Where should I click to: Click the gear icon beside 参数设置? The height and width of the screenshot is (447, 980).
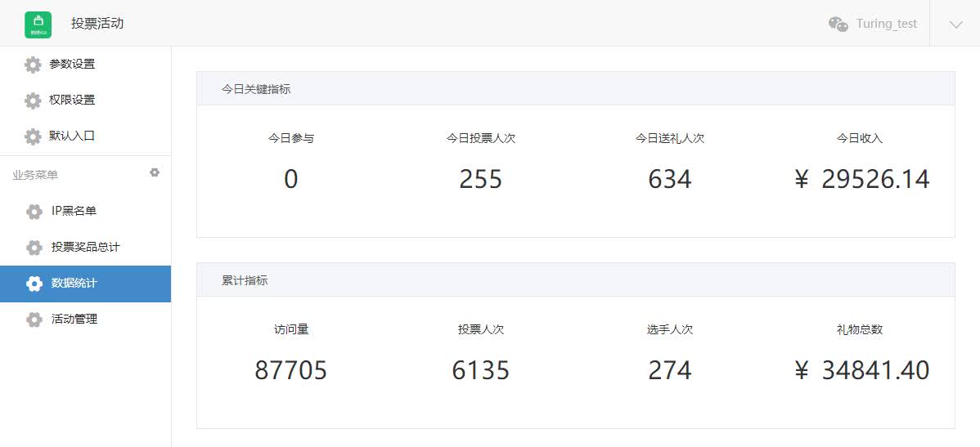click(33, 65)
